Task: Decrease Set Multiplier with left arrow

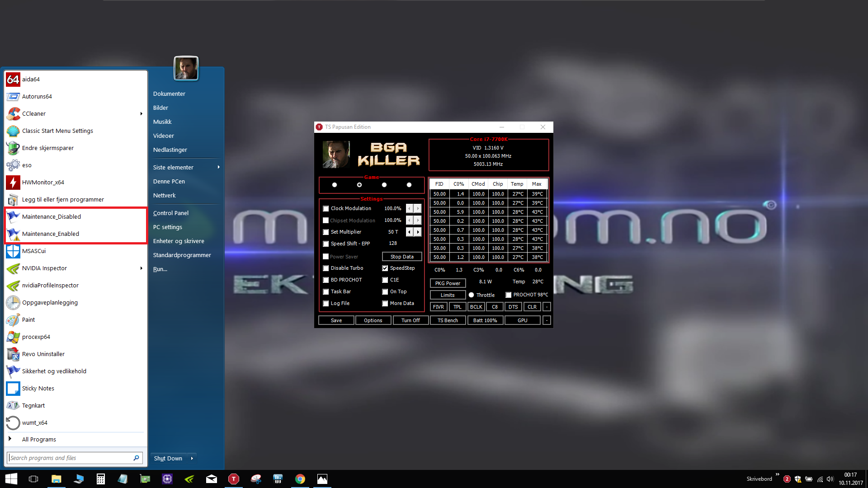Action: [x=410, y=232]
